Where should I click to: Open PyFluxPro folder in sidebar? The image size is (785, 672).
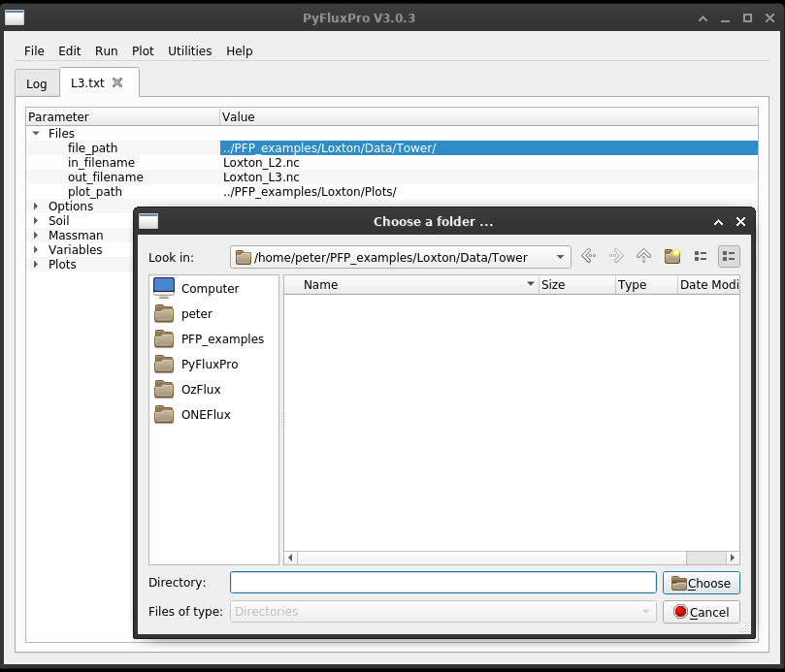[196, 365]
